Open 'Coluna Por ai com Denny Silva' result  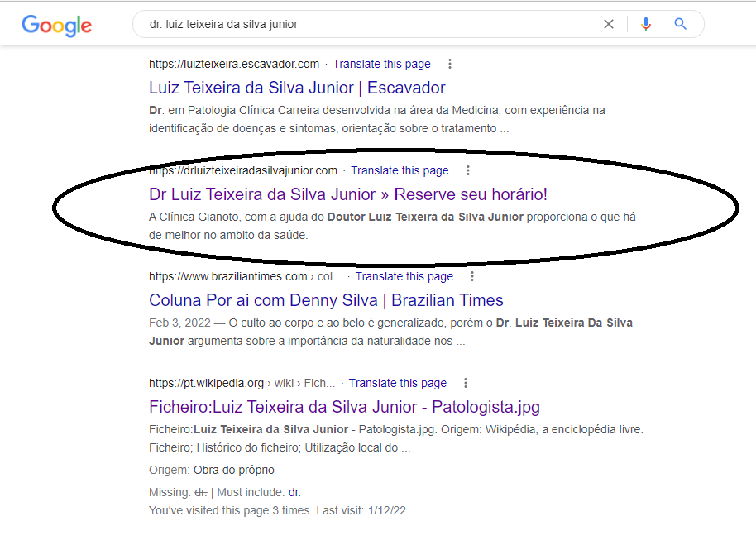click(326, 300)
